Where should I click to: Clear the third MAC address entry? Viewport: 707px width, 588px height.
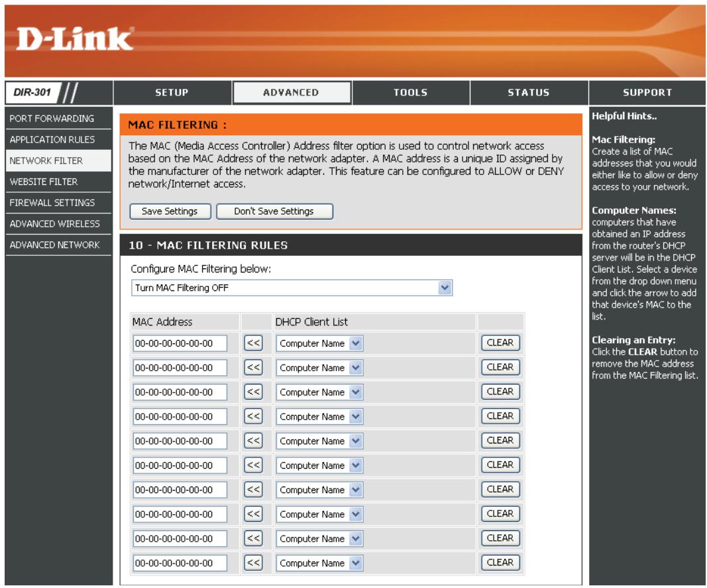(x=500, y=392)
